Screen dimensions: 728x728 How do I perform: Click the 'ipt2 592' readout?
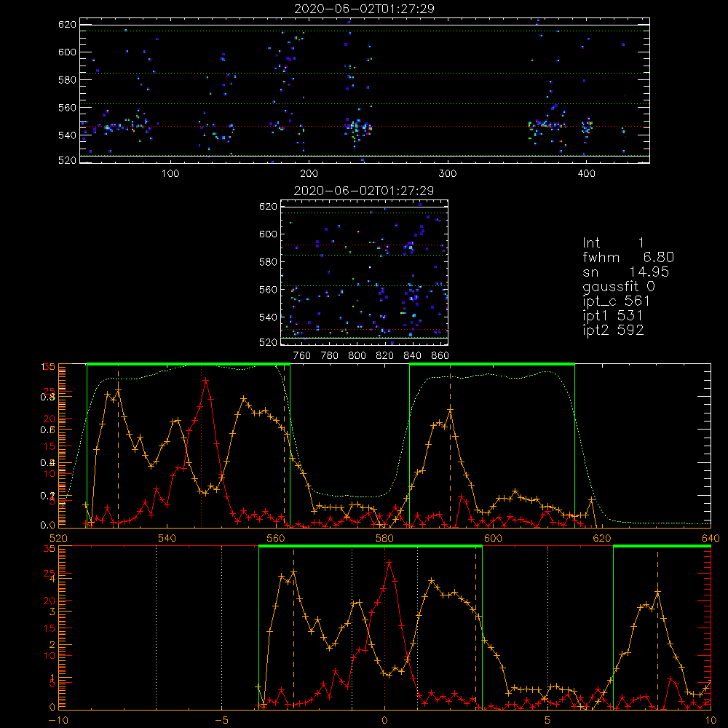613,330
